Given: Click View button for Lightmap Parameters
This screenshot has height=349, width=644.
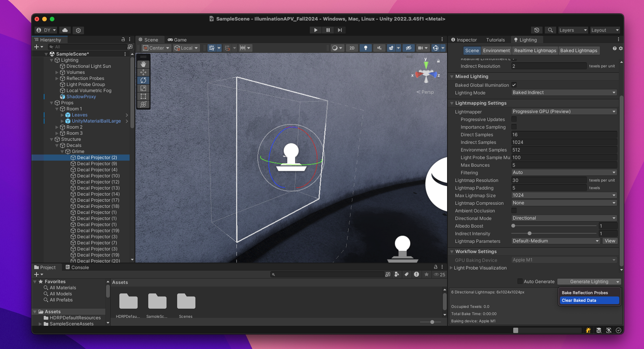Looking at the screenshot, I should tap(610, 241).
